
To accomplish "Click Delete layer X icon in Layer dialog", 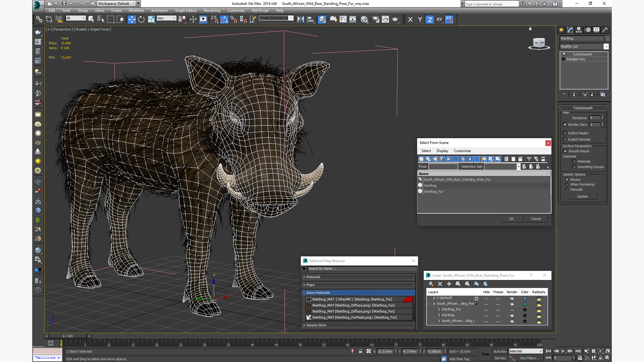I will click(440, 284).
